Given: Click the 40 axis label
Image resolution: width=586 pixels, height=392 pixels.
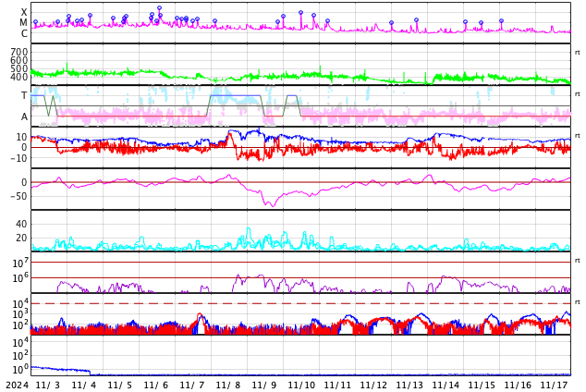Looking at the screenshot, I should pyautogui.click(x=21, y=224).
